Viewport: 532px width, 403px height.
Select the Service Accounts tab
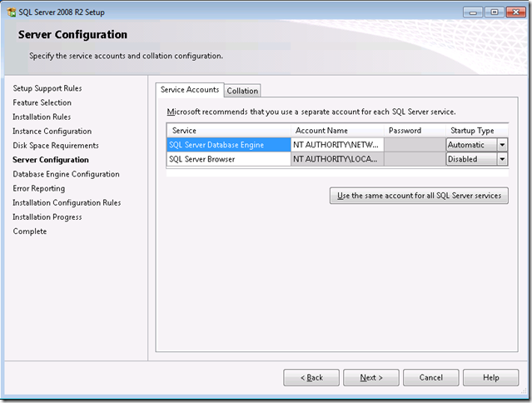click(190, 90)
